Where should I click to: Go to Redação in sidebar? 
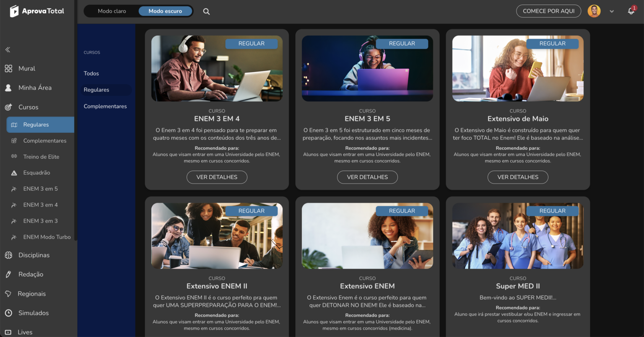pyautogui.click(x=31, y=274)
